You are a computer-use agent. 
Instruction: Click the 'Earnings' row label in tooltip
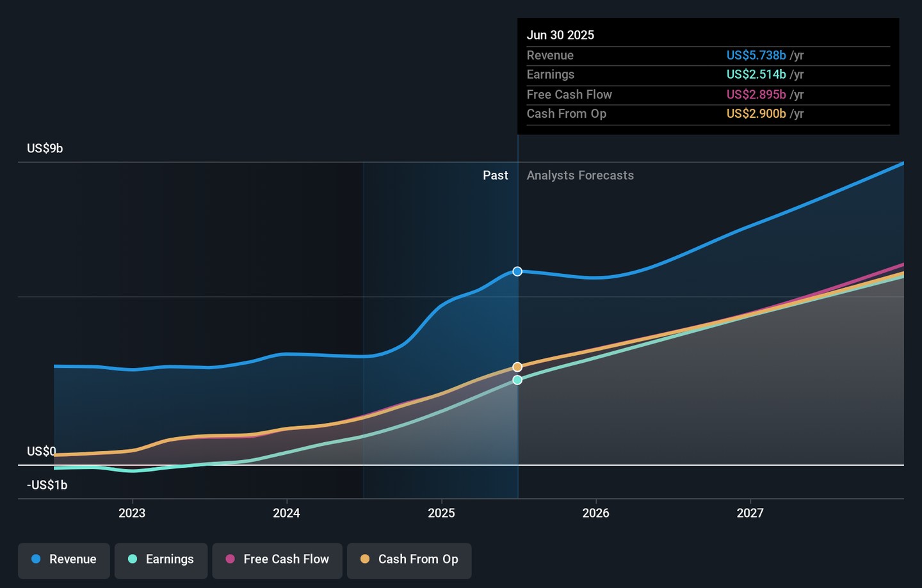(x=551, y=75)
